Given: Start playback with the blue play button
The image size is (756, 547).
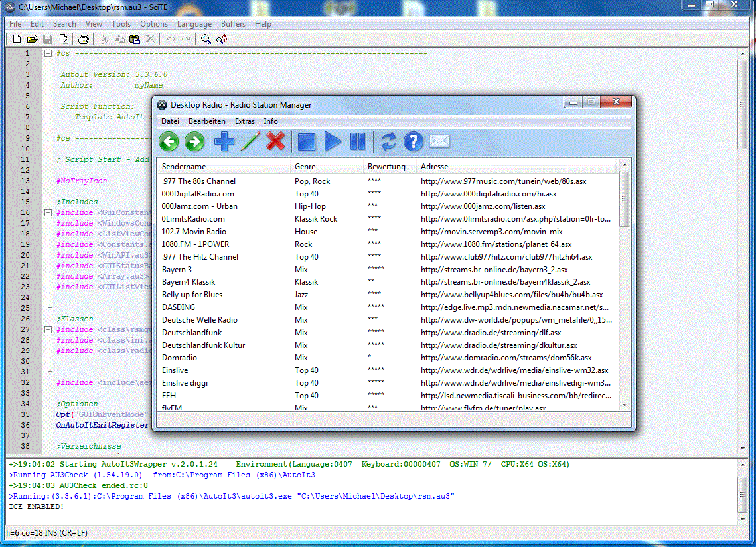Looking at the screenshot, I should 333,141.
